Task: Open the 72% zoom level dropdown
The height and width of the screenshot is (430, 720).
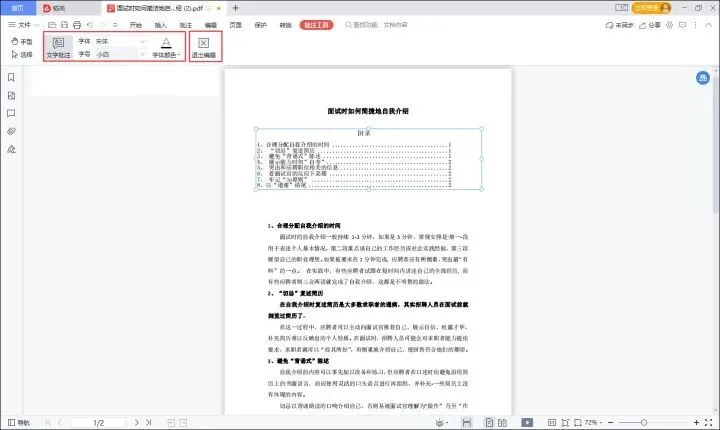Action: 592,422
